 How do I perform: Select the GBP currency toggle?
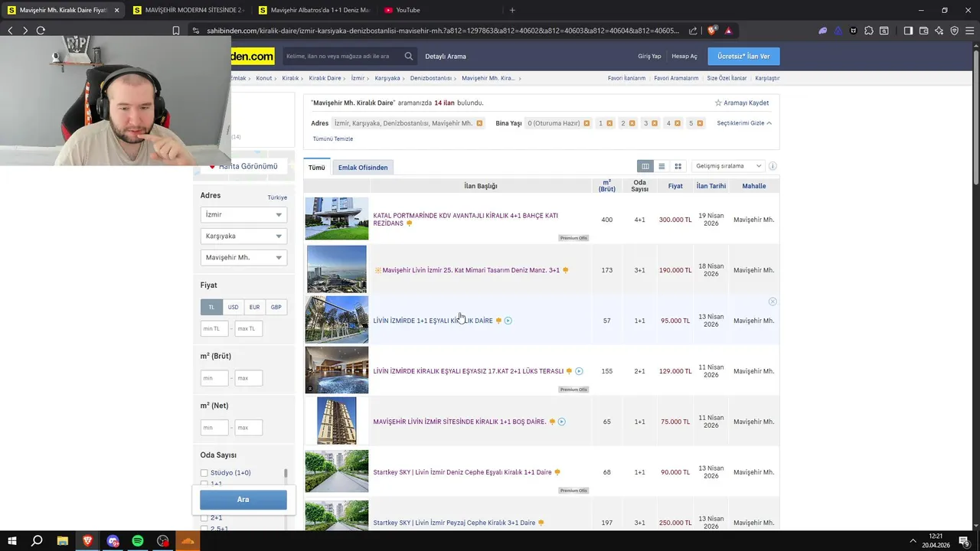[276, 307]
